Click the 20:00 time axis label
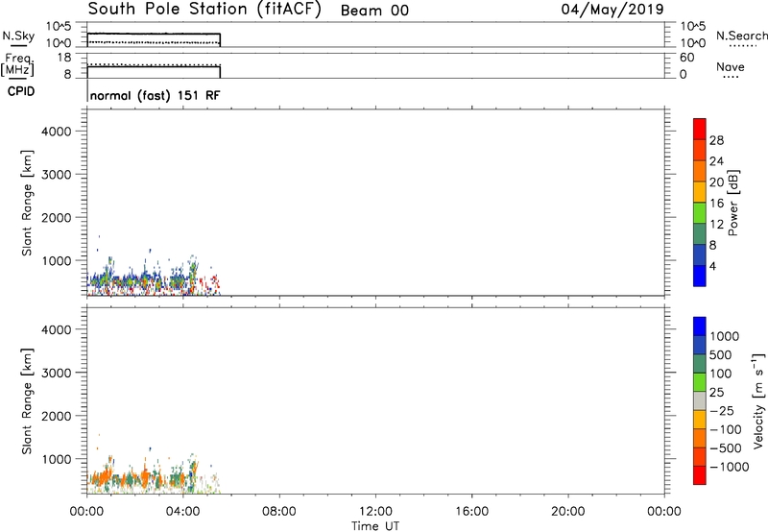 coord(568,512)
